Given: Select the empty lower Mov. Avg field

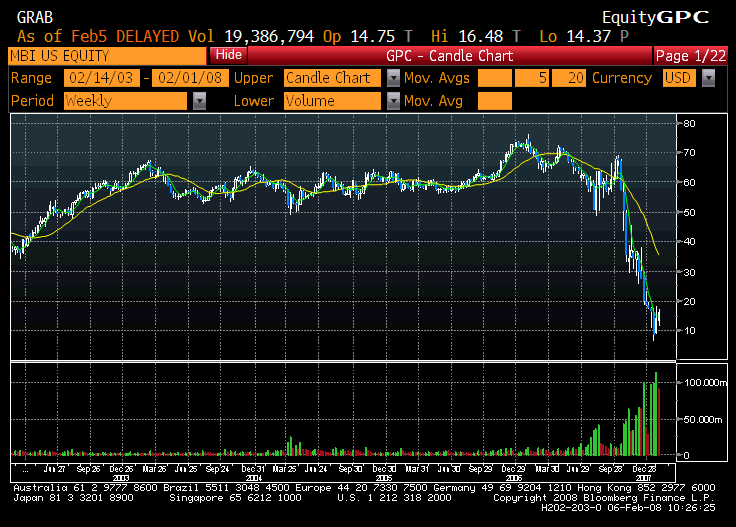Looking at the screenshot, I should (x=495, y=101).
